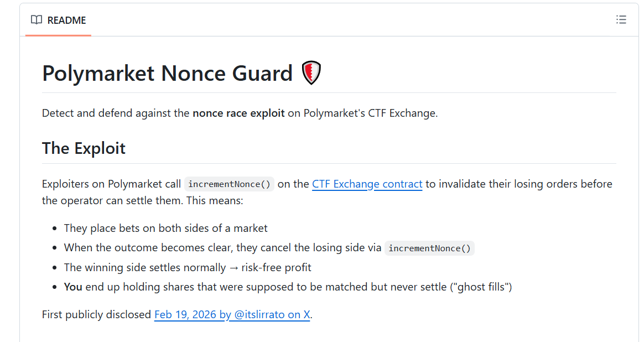644x342 pixels.
Task: Click the red shield emoji in title
Action: click(311, 72)
